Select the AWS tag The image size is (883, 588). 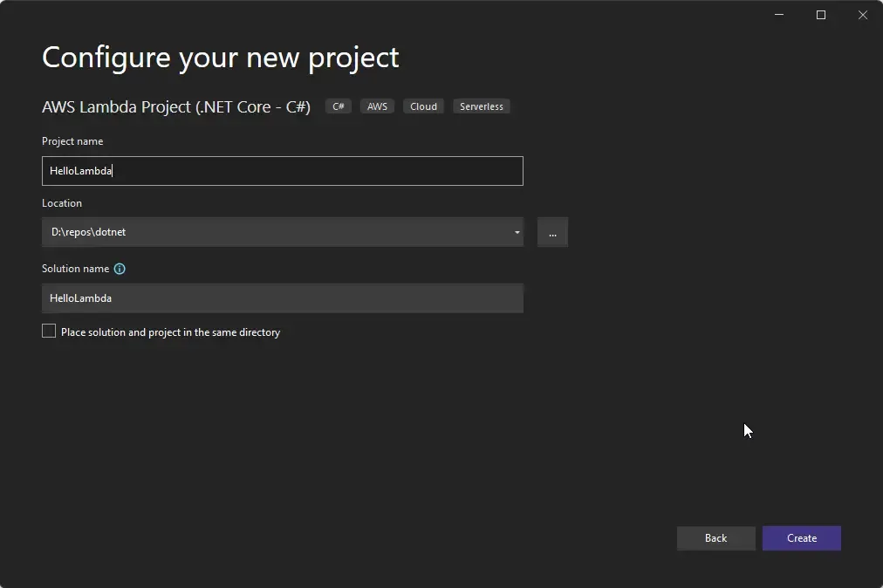[377, 106]
